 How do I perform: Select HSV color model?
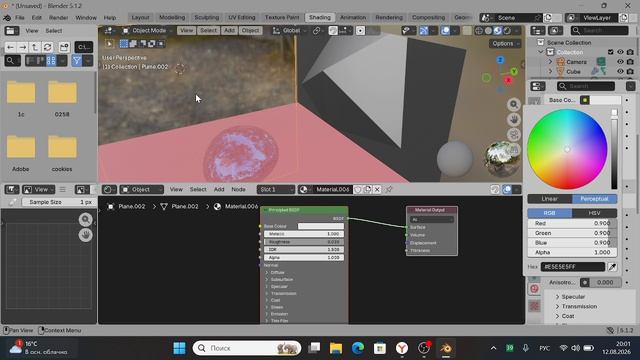coord(594,213)
